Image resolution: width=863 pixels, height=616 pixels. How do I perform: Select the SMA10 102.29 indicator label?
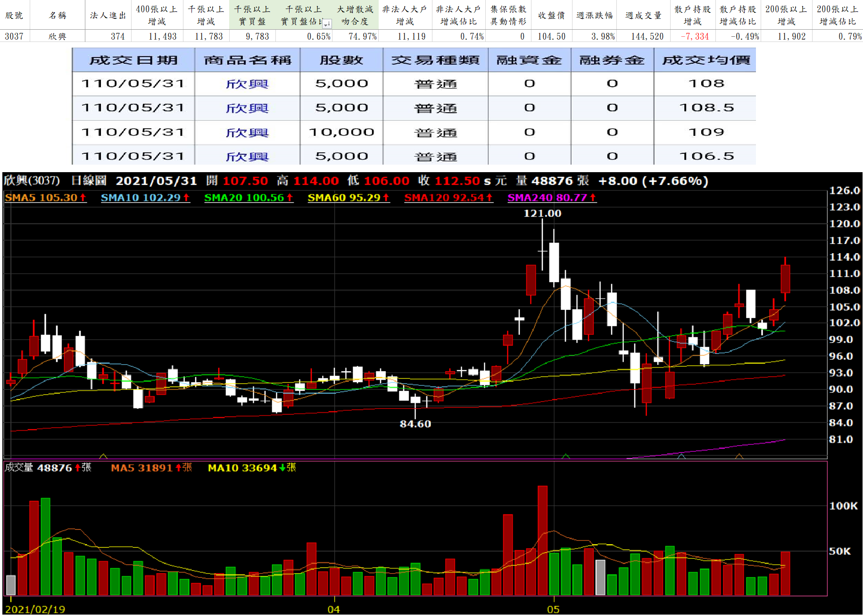145,198
